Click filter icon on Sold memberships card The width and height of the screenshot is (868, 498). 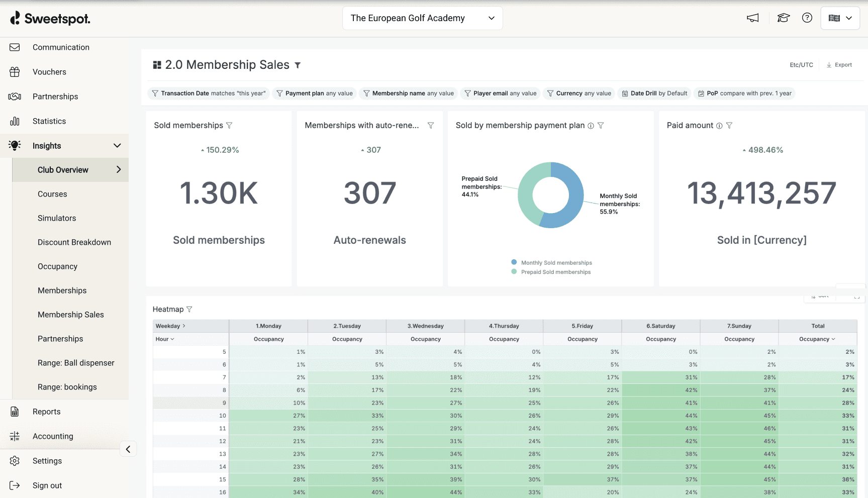(229, 126)
